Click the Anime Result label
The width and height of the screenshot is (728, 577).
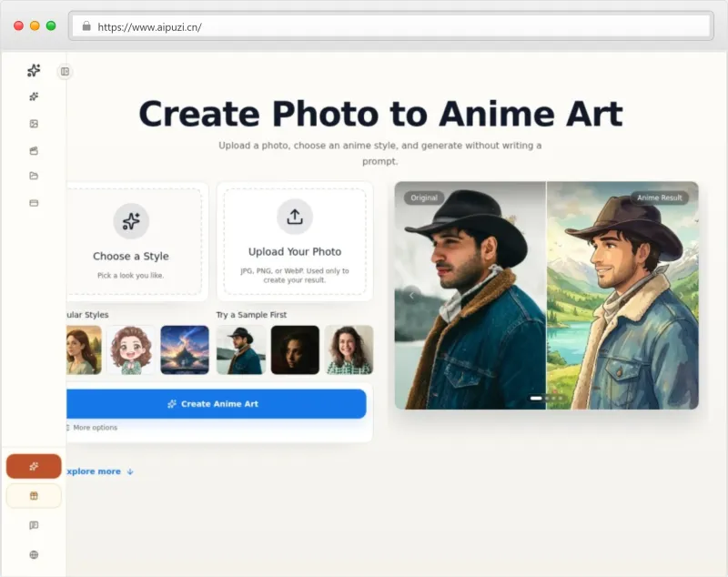[659, 197]
